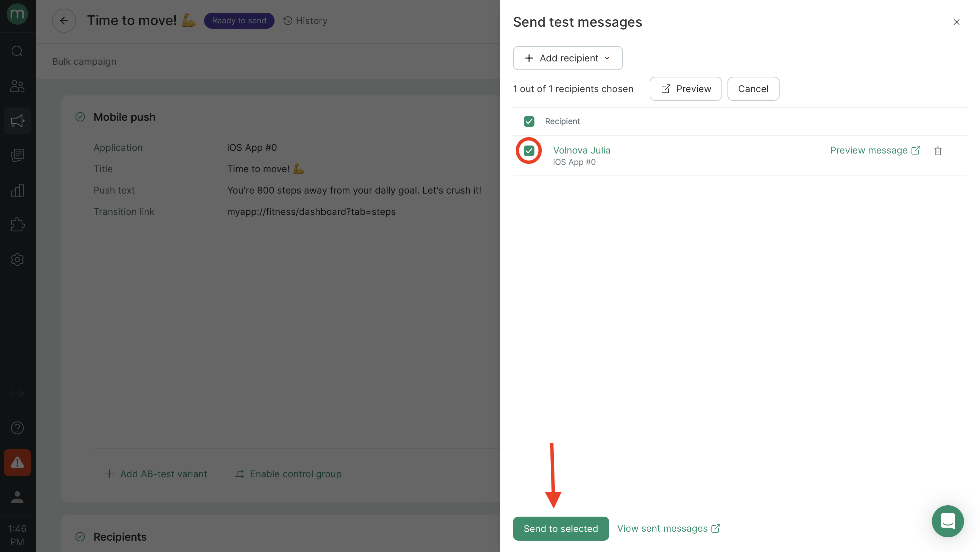Expand the sidebar with arrow icon
Screen dimensions: 980x552
pyautogui.click(x=17, y=393)
